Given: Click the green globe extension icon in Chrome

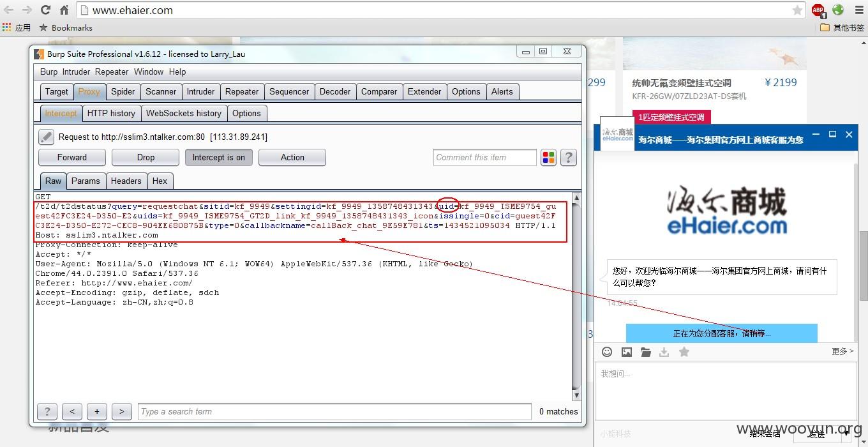Looking at the screenshot, I should (838, 10).
